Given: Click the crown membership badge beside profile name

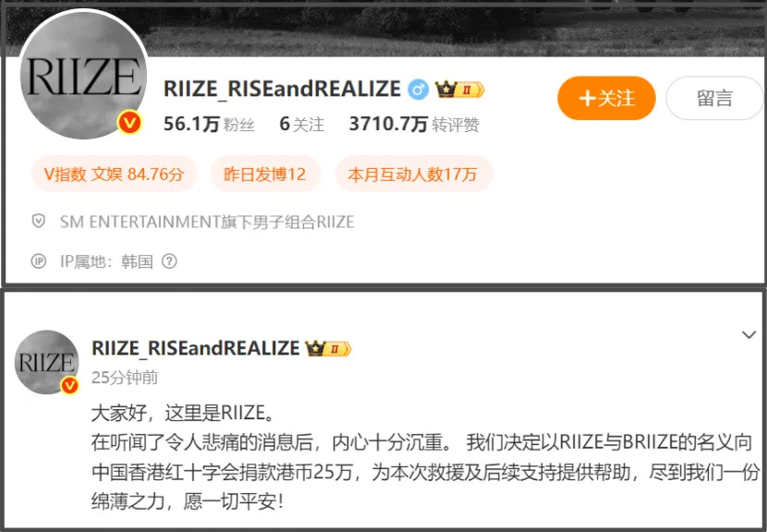Looking at the screenshot, I should [459, 90].
